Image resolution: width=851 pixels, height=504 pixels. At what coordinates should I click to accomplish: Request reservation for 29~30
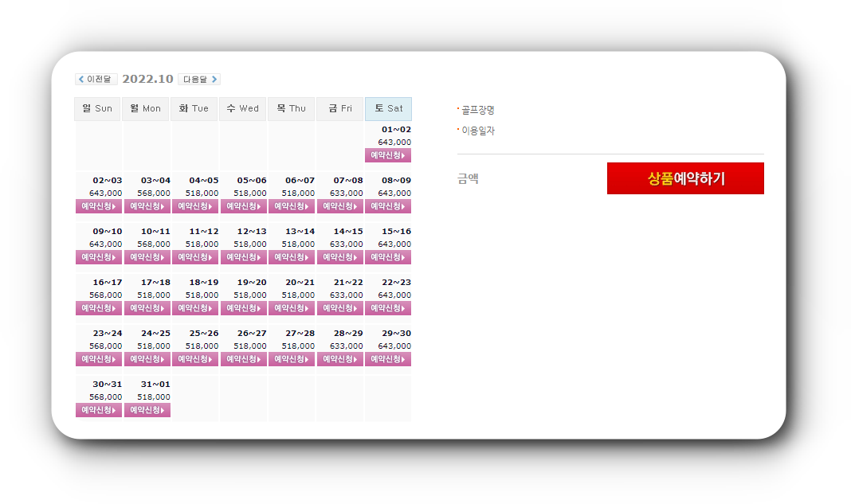(388, 359)
